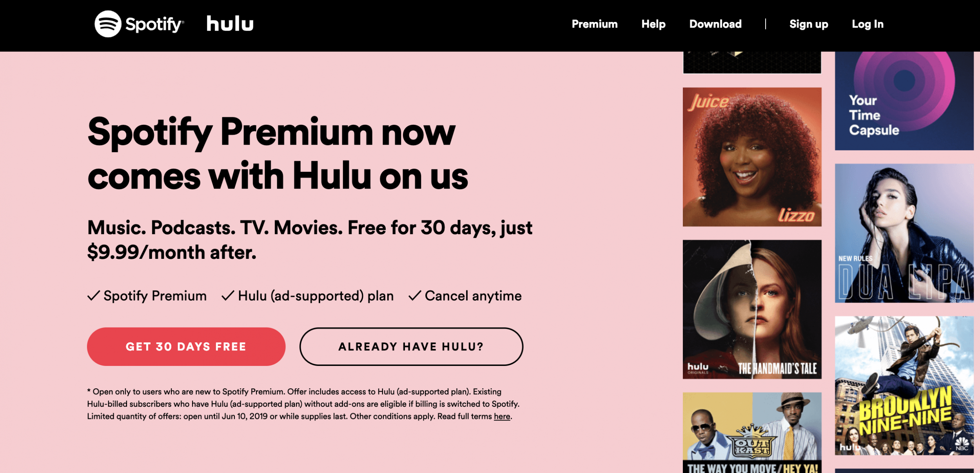Click the GET 30 DAYS FREE button
The height and width of the screenshot is (473, 980).
click(x=186, y=346)
